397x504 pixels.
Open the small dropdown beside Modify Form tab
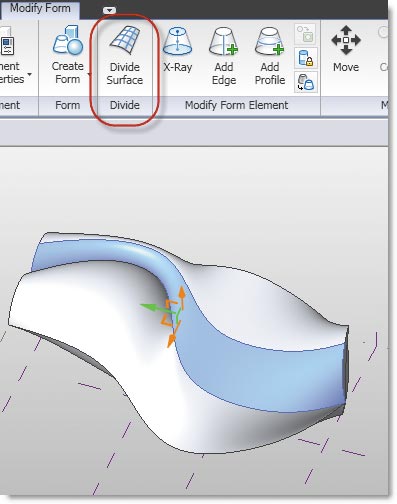(x=109, y=10)
